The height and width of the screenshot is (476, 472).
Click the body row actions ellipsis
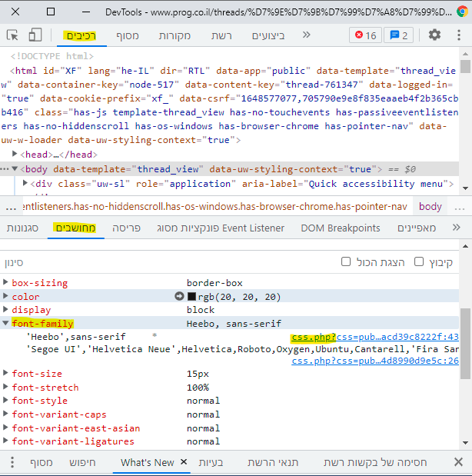pos(5,168)
